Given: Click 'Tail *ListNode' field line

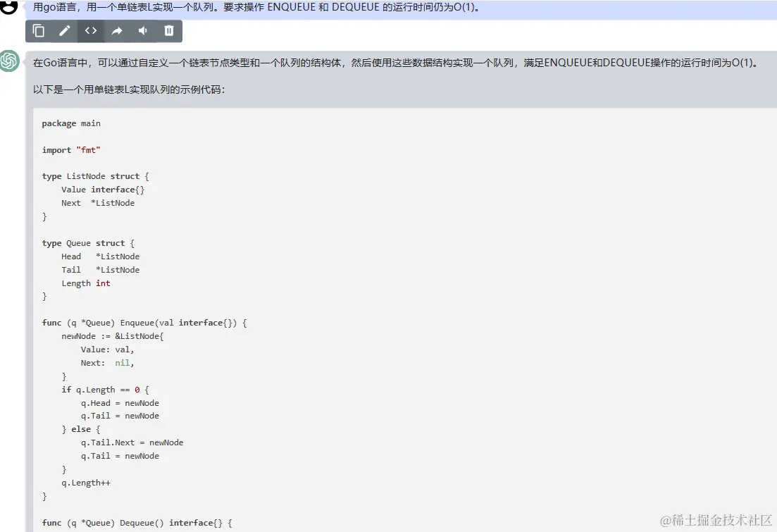Looking at the screenshot, I should [100, 270].
